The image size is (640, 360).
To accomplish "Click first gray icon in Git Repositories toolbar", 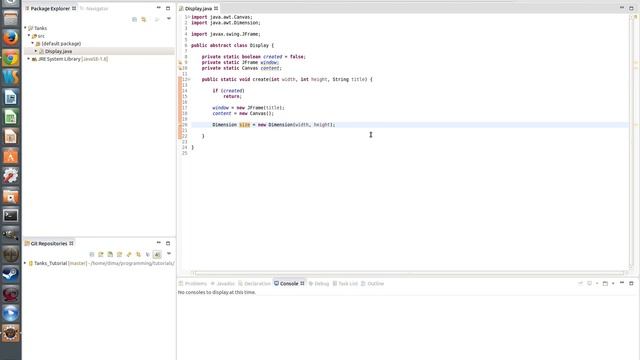I will (x=92, y=254).
